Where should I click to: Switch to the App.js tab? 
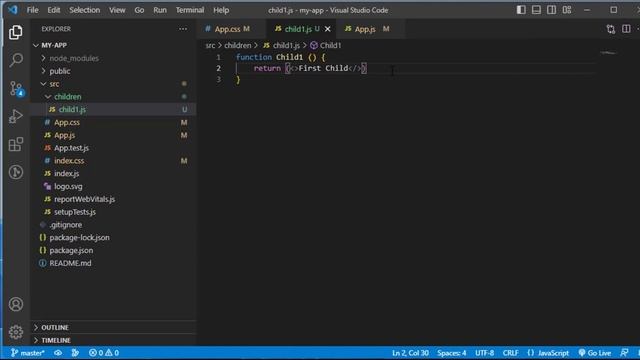click(x=370, y=29)
